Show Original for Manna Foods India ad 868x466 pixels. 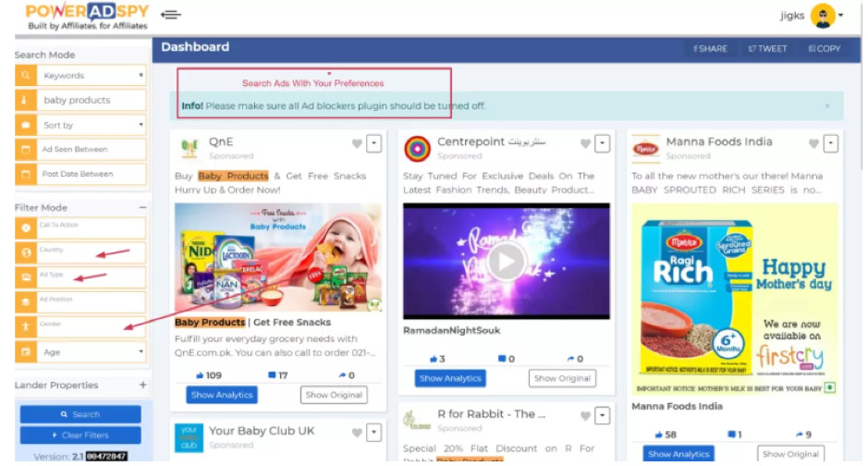tap(790, 454)
